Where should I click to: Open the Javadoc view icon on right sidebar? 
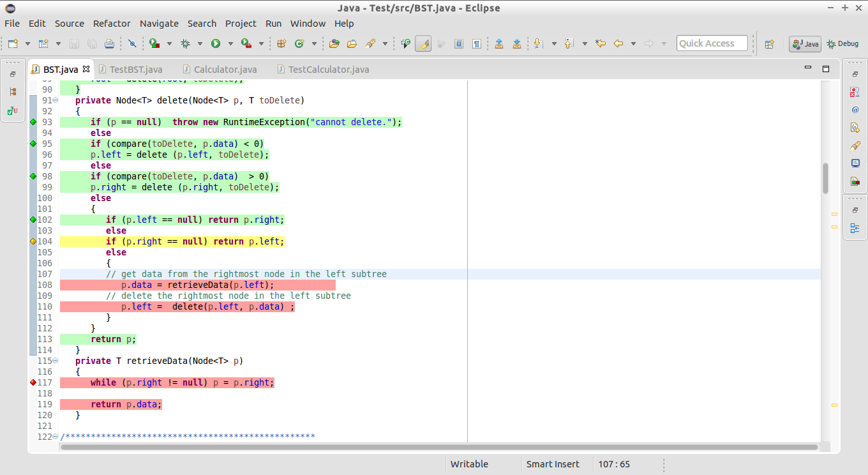click(x=855, y=109)
